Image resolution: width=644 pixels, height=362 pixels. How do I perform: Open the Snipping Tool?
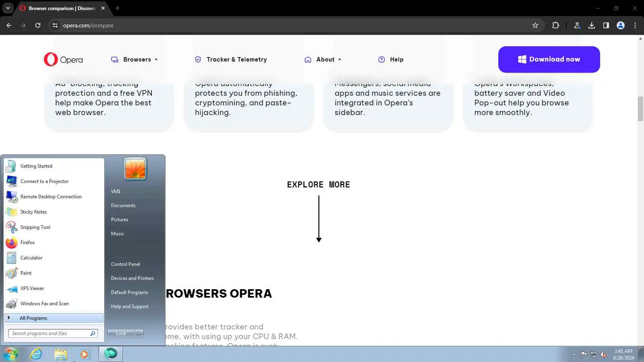[x=54, y=227]
